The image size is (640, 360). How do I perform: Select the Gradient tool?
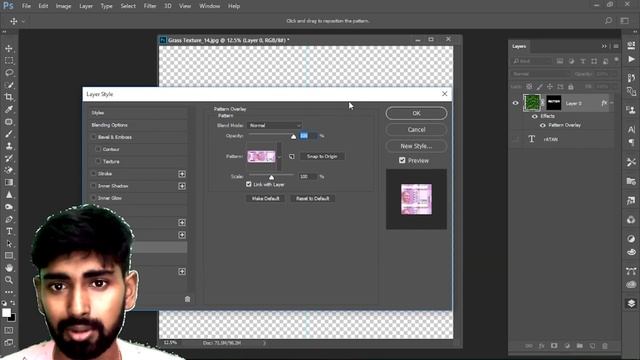point(9,182)
